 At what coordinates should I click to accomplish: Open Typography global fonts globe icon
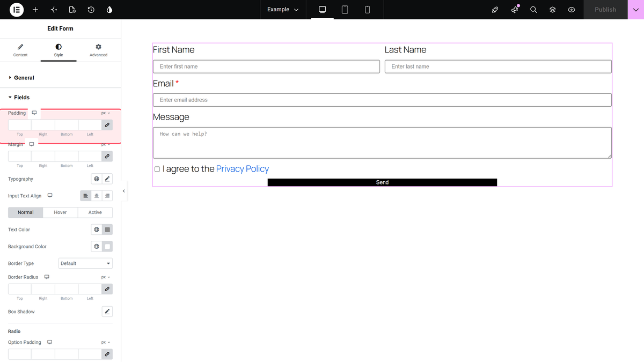(x=97, y=179)
